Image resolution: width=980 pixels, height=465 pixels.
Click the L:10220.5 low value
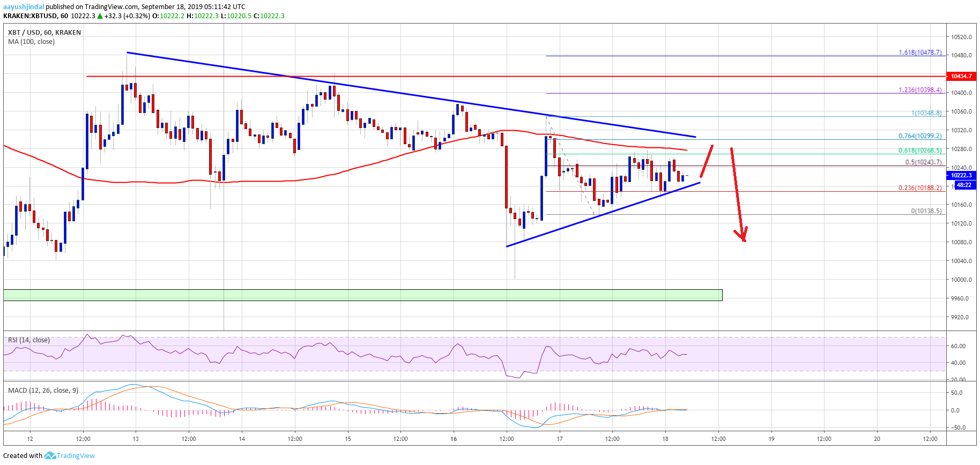coord(236,16)
